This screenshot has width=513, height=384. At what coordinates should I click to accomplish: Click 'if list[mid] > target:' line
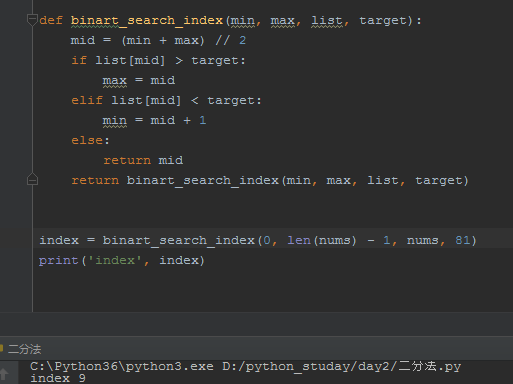coord(158,61)
